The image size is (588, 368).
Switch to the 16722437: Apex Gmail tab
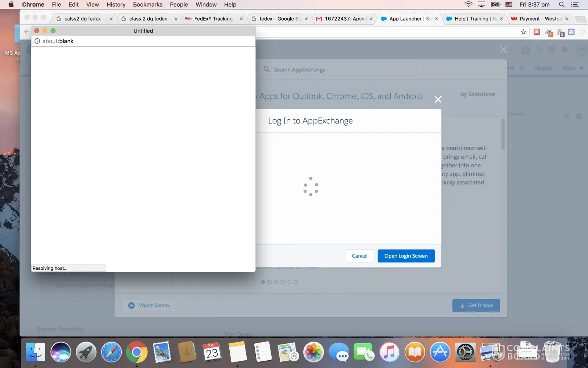(345, 19)
